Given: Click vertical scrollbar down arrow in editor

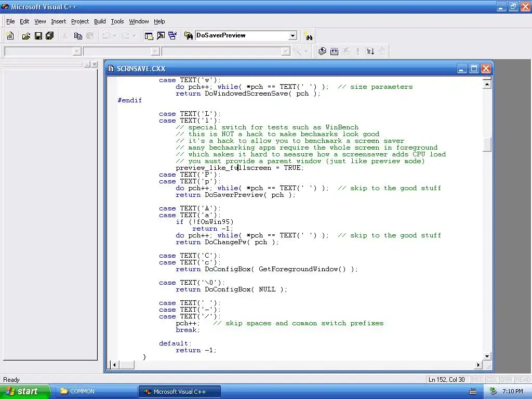Looking at the screenshot, I should (x=487, y=356).
